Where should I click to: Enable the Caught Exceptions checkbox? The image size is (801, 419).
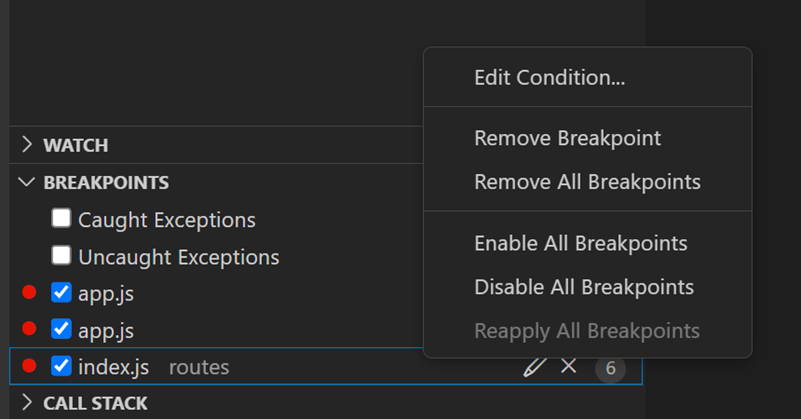[62, 219]
